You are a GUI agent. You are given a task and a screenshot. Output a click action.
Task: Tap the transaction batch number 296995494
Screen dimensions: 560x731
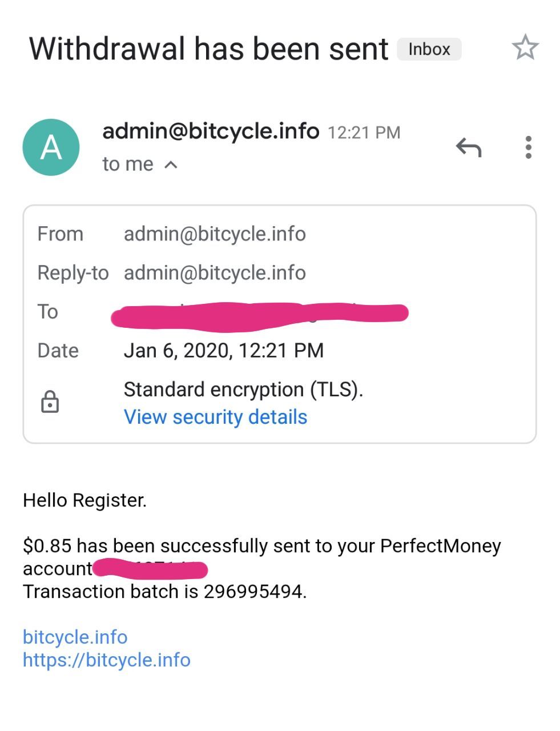[x=253, y=592]
